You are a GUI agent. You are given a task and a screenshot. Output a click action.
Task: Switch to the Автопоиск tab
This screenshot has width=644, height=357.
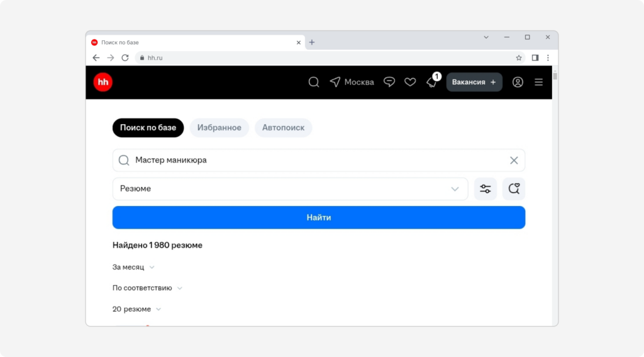click(284, 127)
